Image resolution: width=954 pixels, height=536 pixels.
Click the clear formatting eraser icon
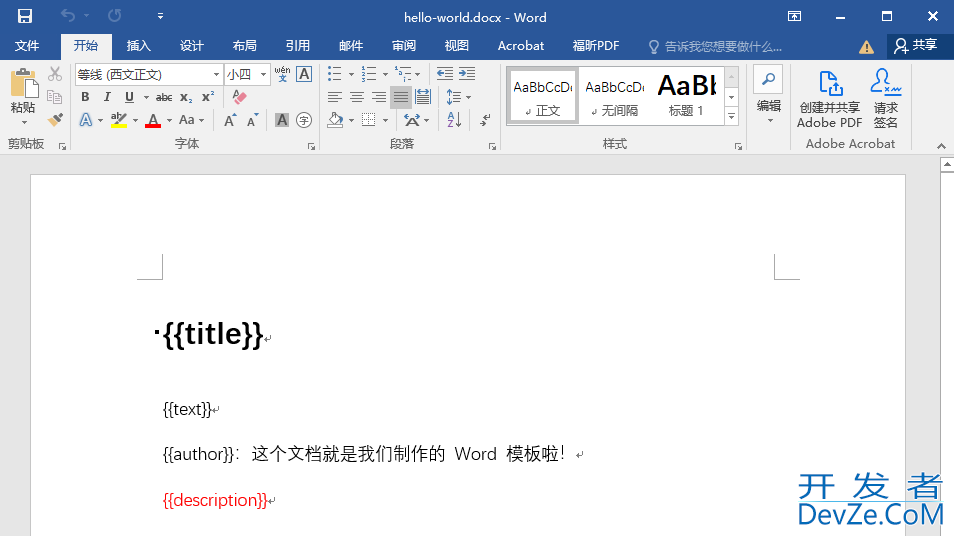(x=238, y=97)
